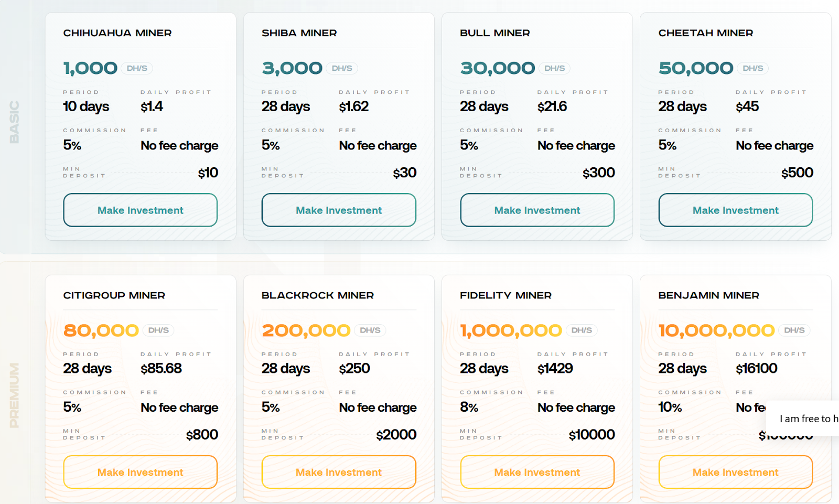The height and width of the screenshot is (504, 839).
Task: Click the DH/S badge on Blackrock Miner
Action: pyautogui.click(x=370, y=330)
